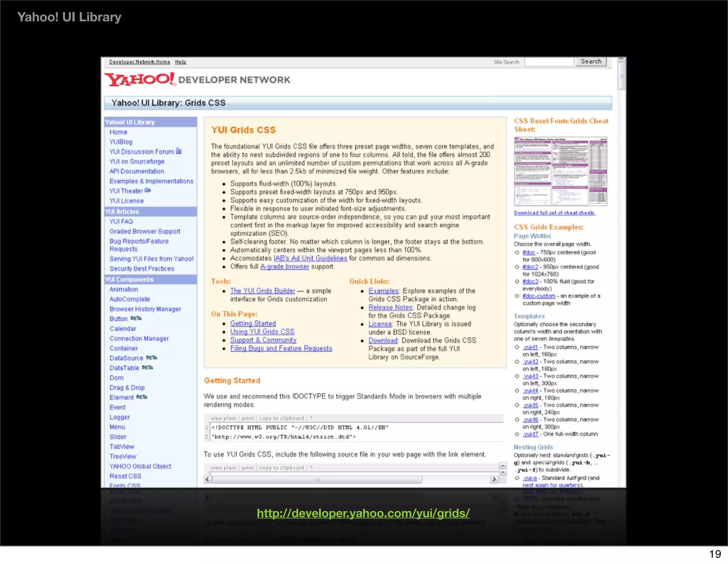728x564 pixels.
Task: Open the Animation component page
Action: [124, 289]
